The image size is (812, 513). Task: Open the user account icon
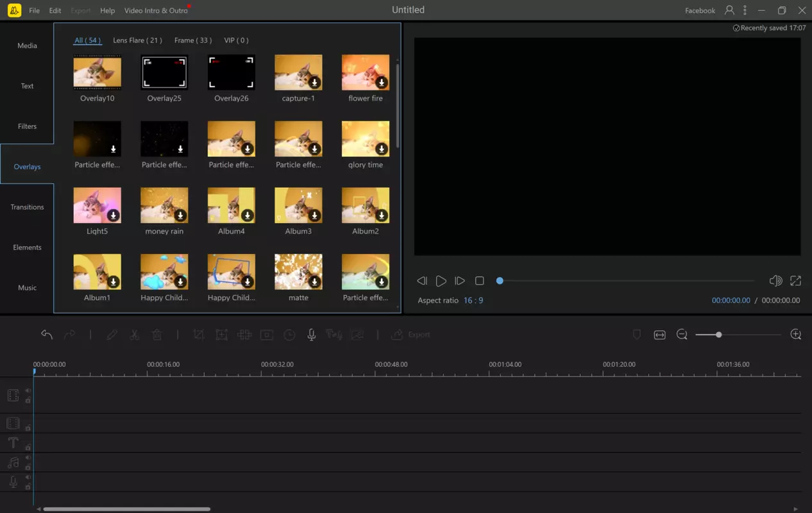(x=729, y=10)
